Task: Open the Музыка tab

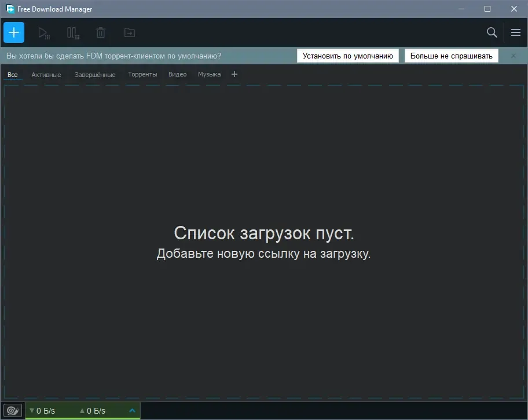Action: [209, 74]
